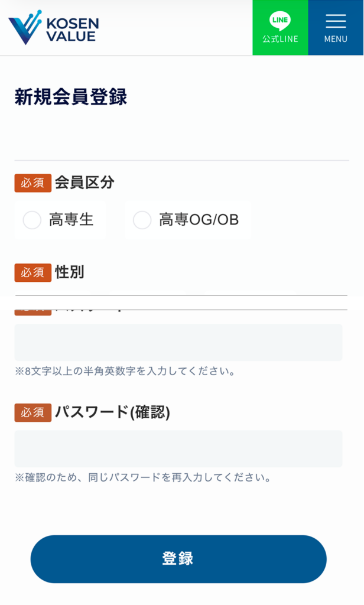This screenshot has width=364, height=605.
Task: Click the 8文字以上 password hint text
Action: (x=125, y=372)
